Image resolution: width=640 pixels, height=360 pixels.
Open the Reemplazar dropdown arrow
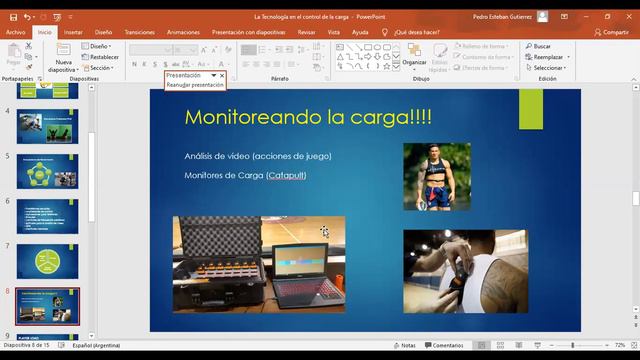point(569,57)
